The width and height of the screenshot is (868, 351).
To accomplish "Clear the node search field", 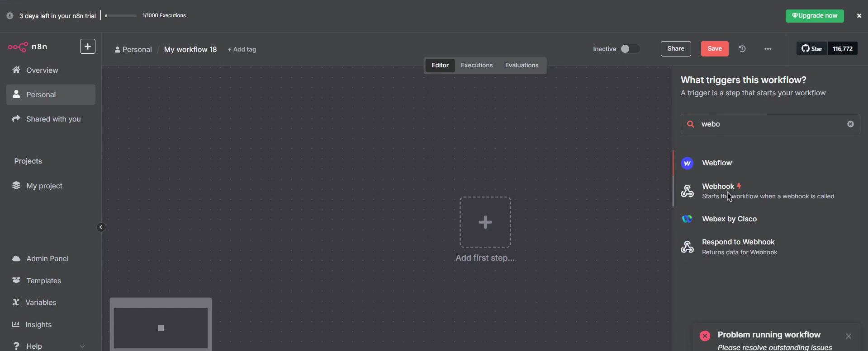I will [x=850, y=124].
